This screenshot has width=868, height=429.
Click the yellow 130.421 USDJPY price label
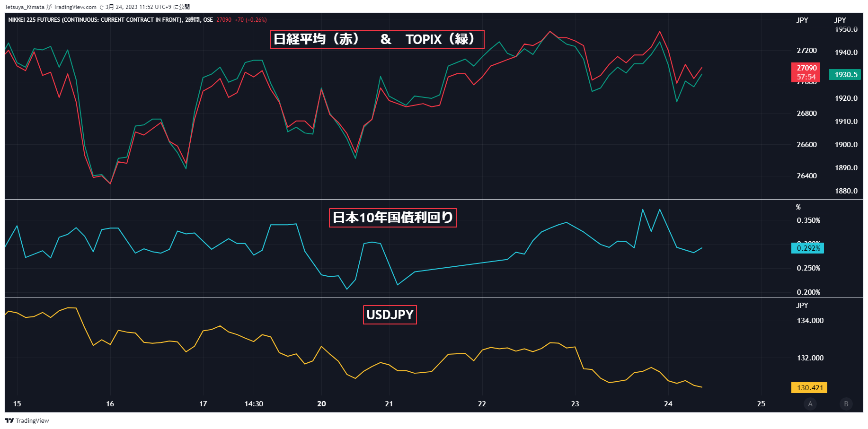[809, 388]
